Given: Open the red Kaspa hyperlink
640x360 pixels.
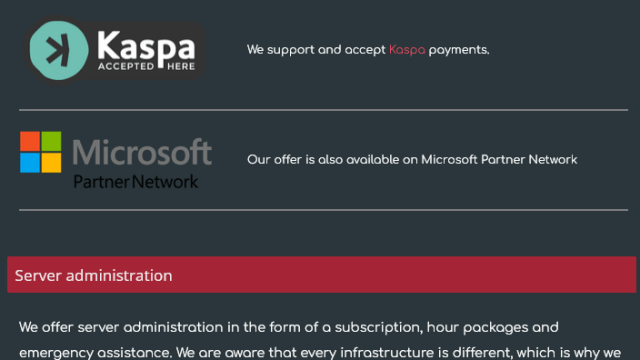Looking at the screenshot, I should click(x=407, y=50).
